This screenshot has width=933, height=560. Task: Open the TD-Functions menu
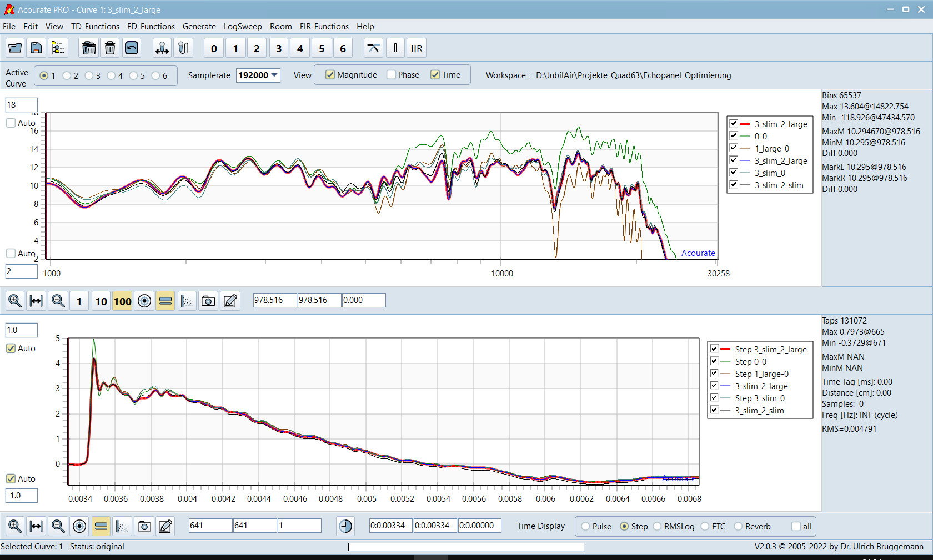point(95,26)
